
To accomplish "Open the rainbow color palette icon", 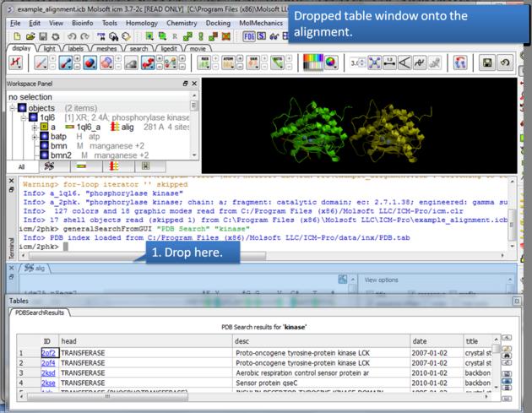I will 313,63.
